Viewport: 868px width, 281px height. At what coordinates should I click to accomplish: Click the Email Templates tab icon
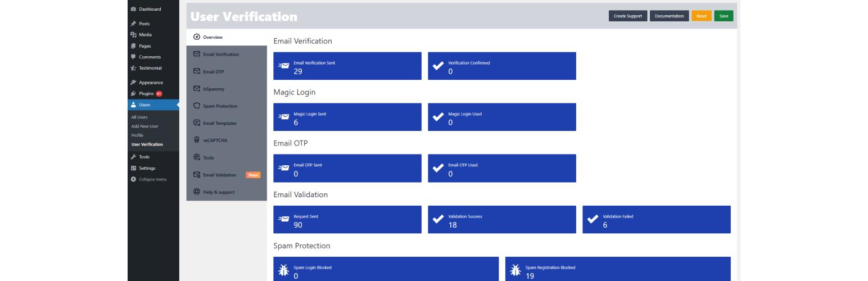pyautogui.click(x=197, y=123)
